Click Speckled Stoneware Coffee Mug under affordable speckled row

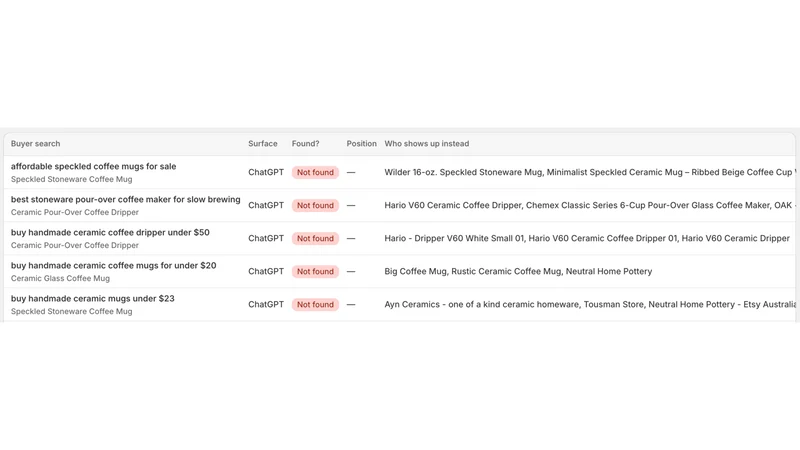tap(71, 179)
